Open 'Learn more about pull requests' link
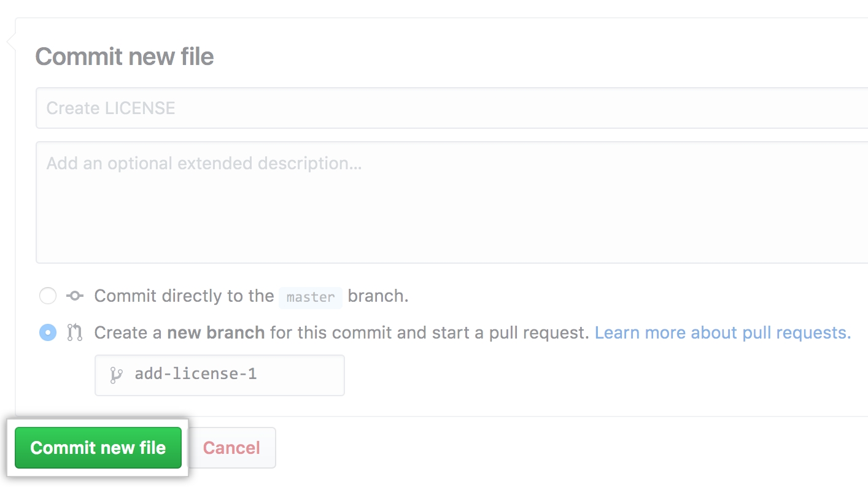The image size is (868, 487). click(722, 333)
